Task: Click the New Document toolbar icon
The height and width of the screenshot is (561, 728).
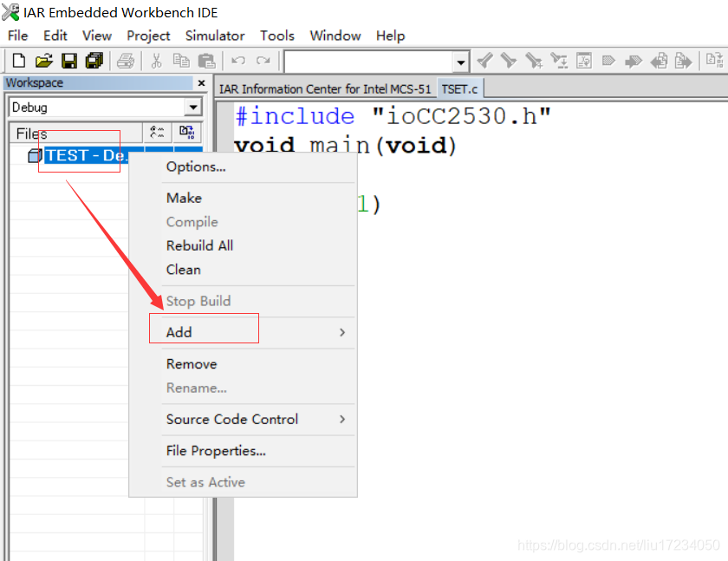Action: (x=19, y=61)
